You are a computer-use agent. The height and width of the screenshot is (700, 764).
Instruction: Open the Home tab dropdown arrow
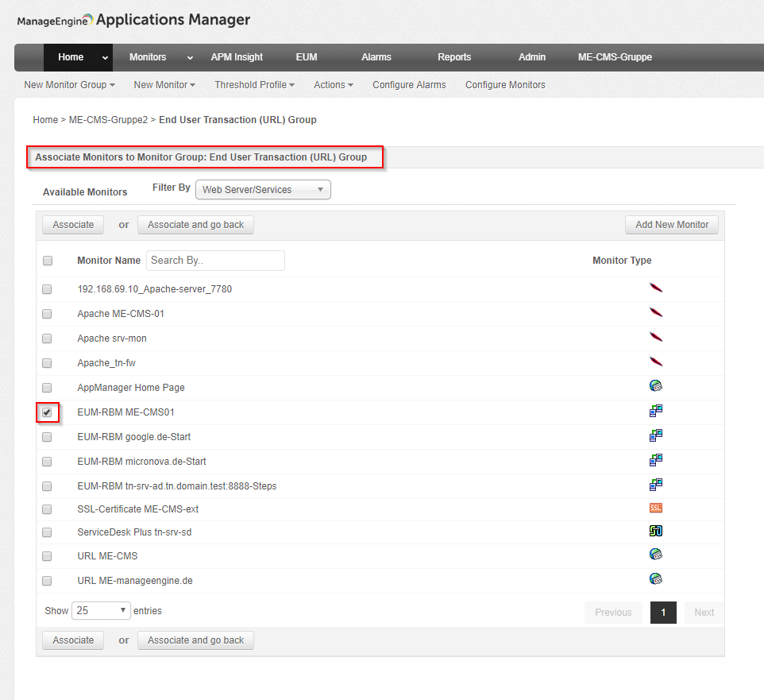(x=105, y=57)
